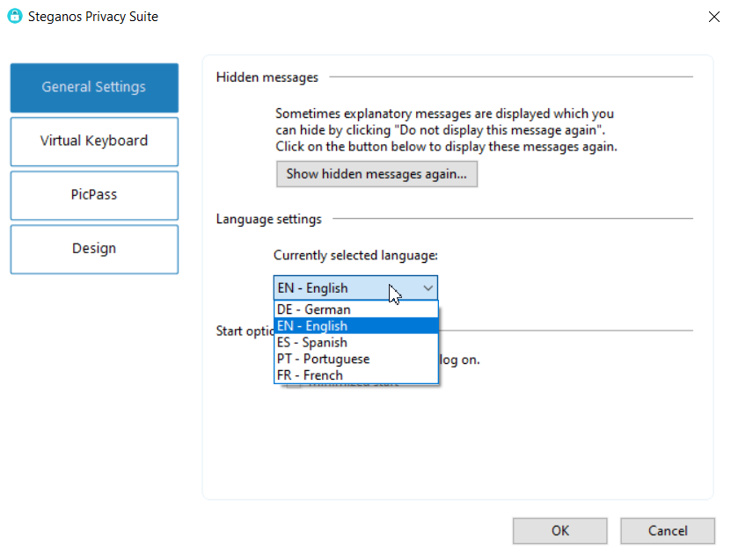Go to the Design tab

(94, 250)
